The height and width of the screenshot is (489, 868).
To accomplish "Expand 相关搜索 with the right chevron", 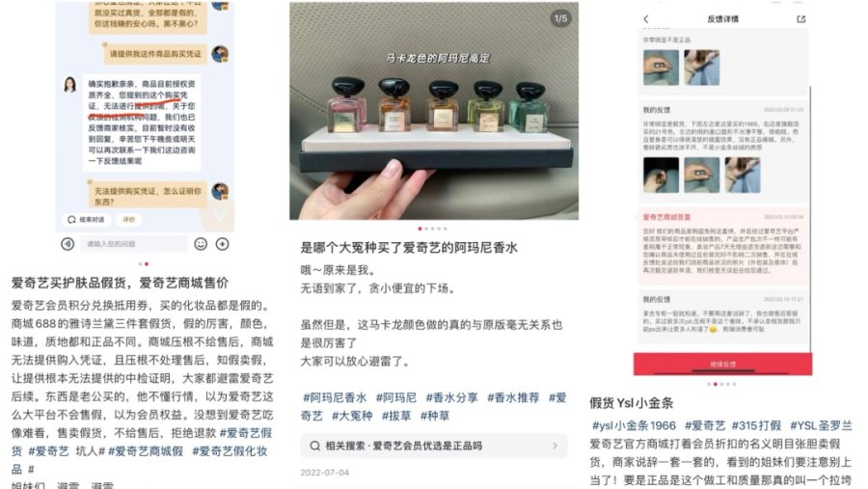I will (555, 446).
